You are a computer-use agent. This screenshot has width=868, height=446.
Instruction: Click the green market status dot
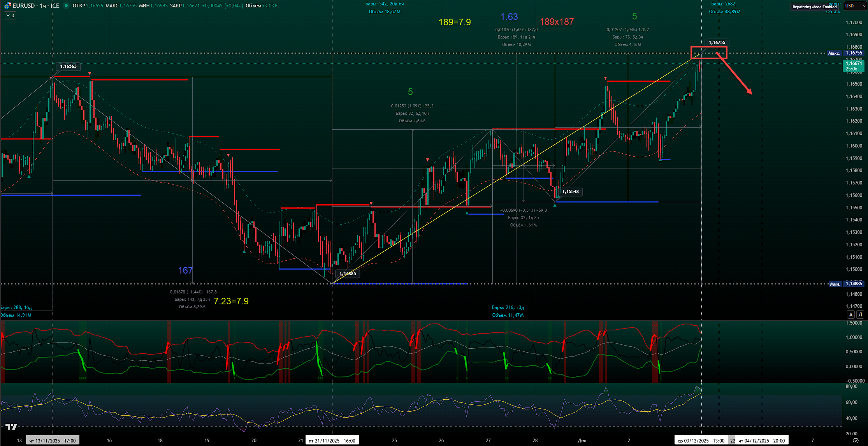point(66,5)
